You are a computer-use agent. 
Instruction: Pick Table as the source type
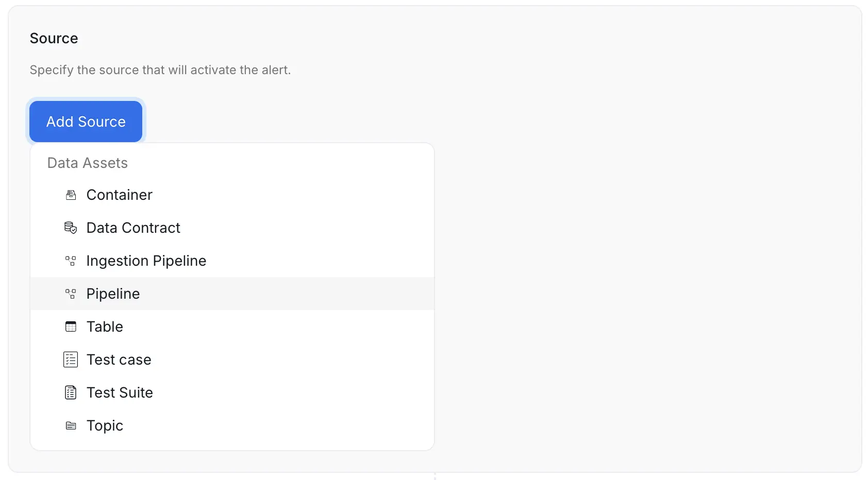point(105,327)
